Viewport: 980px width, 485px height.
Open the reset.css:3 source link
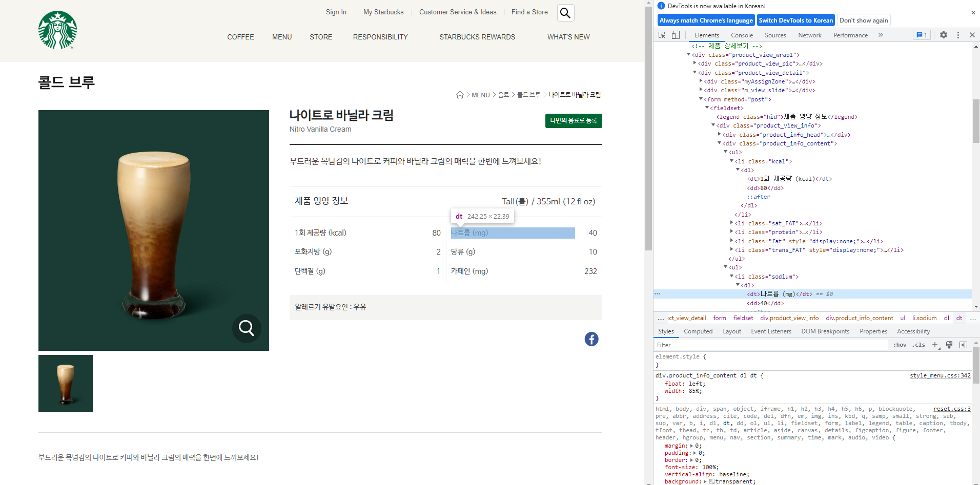point(952,409)
